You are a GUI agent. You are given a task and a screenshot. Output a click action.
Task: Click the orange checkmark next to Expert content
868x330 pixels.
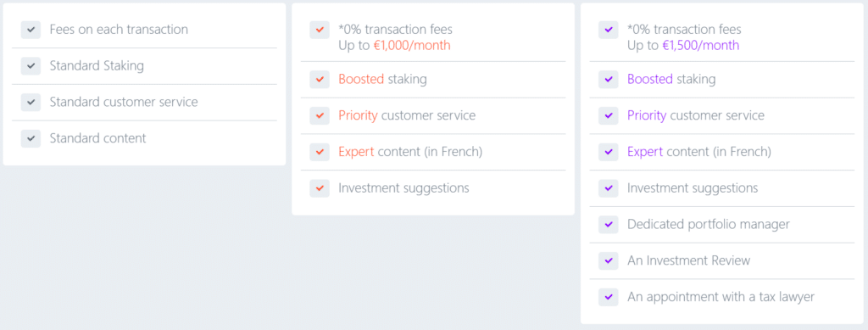coord(320,152)
